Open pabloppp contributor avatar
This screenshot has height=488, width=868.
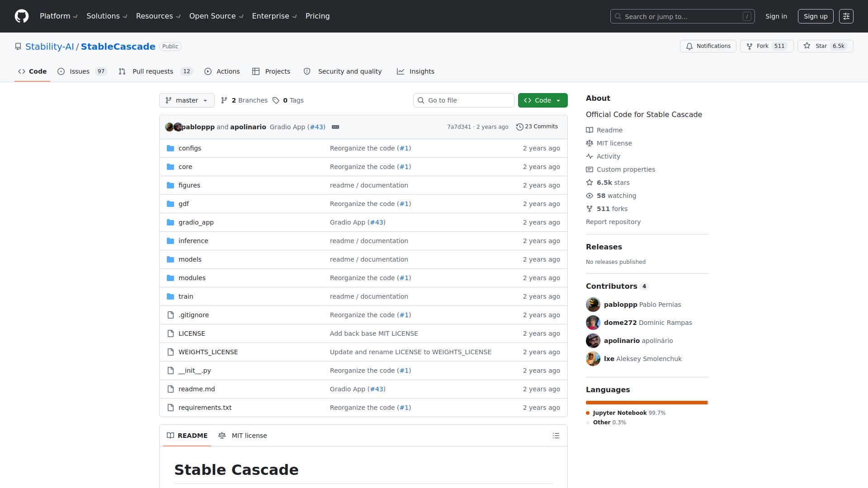click(593, 305)
